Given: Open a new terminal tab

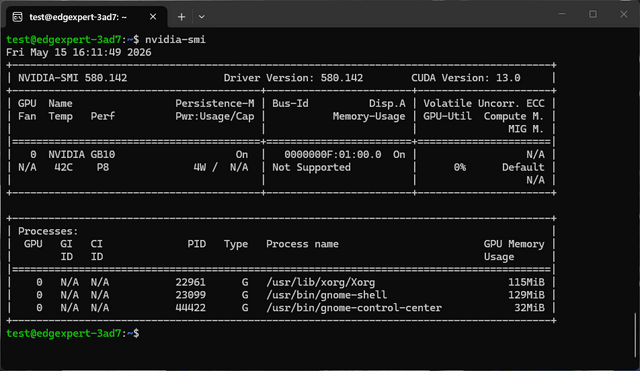Looking at the screenshot, I should [182, 17].
